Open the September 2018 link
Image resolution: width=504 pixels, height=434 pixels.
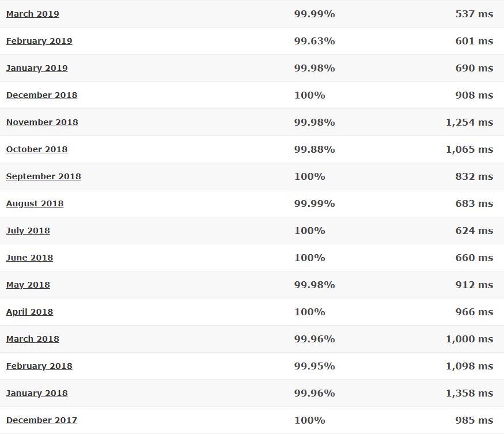tap(43, 176)
